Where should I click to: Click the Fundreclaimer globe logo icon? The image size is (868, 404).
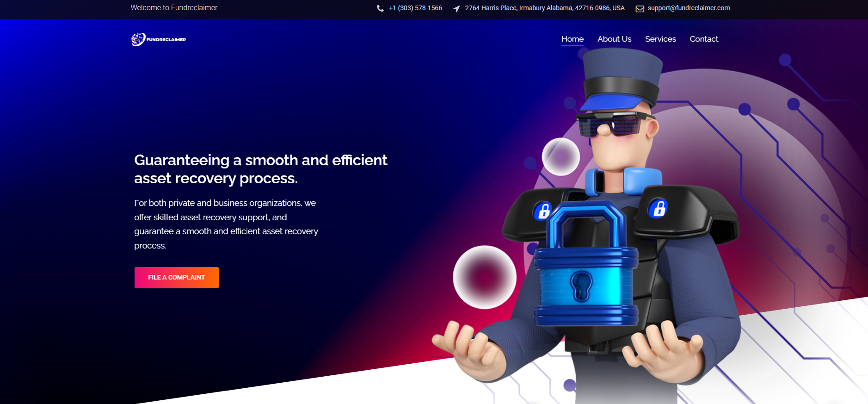coord(138,39)
